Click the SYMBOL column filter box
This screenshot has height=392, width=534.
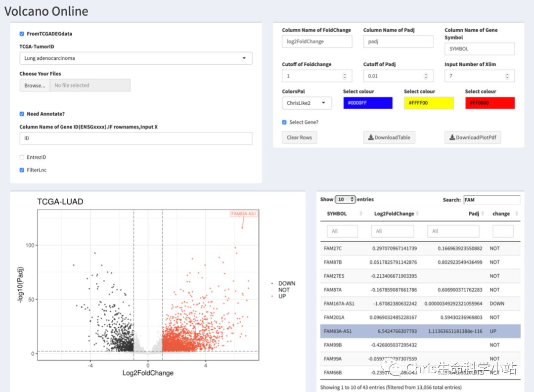[343, 231]
